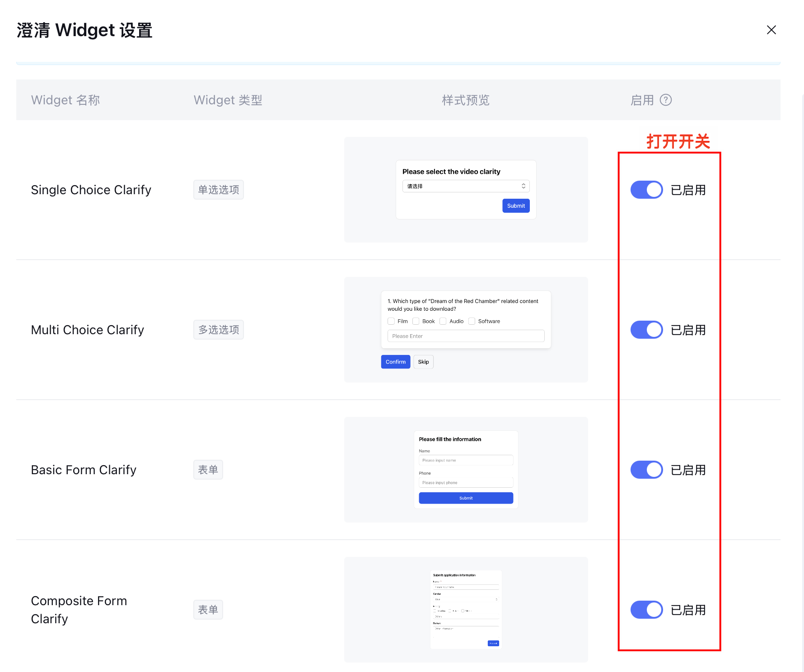Click the help icon beside 启用
The height and width of the screenshot is (672, 804).
[665, 100]
